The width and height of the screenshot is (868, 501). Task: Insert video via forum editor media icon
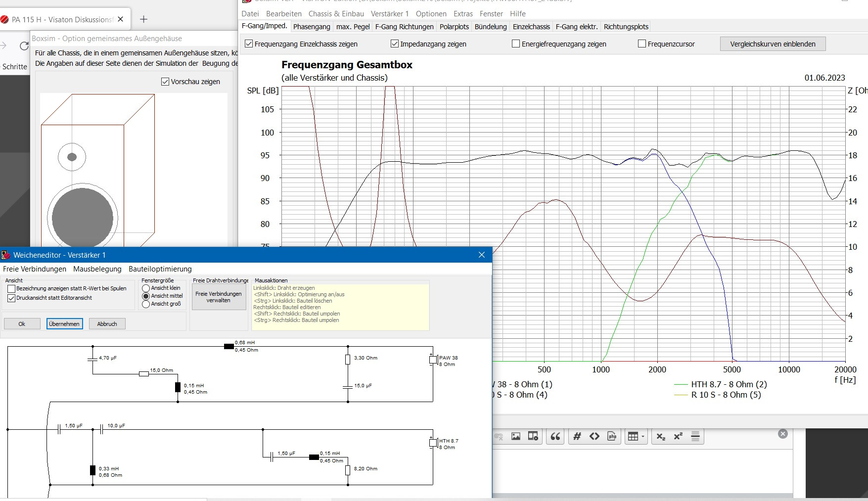533,436
